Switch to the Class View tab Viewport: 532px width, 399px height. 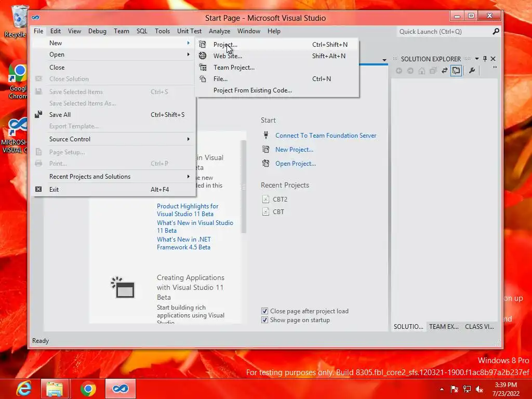pos(479,326)
